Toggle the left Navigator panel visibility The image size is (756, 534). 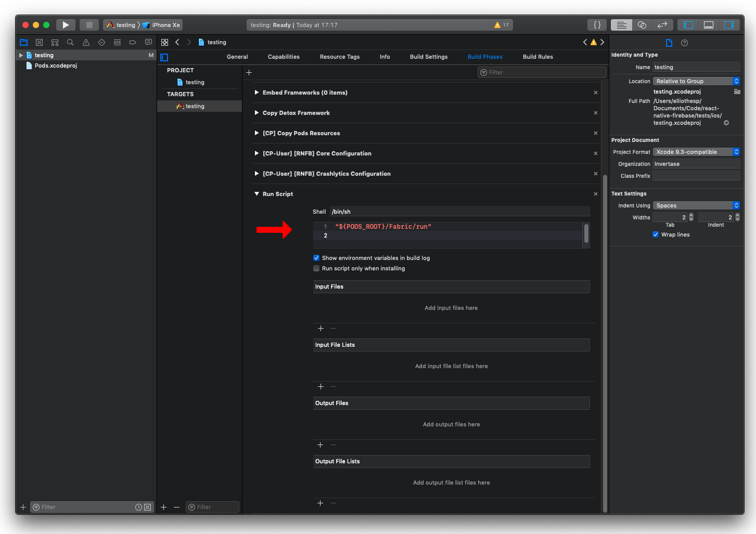(688, 25)
